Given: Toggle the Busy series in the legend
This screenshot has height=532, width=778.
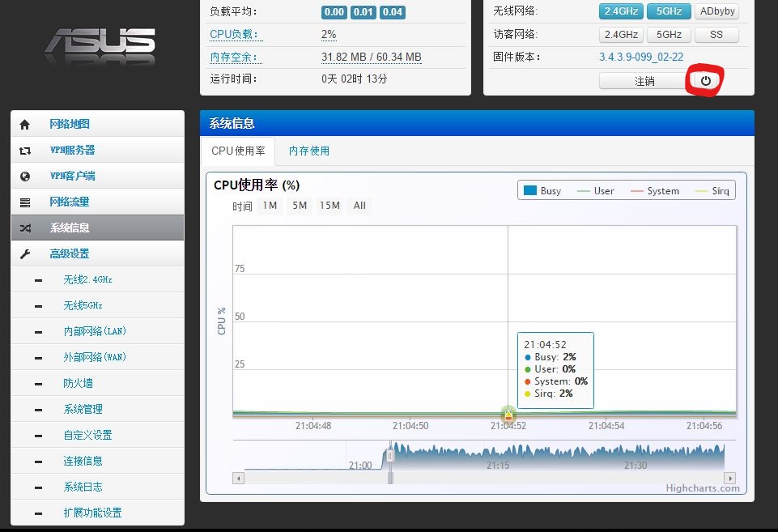Looking at the screenshot, I should click(x=542, y=190).
